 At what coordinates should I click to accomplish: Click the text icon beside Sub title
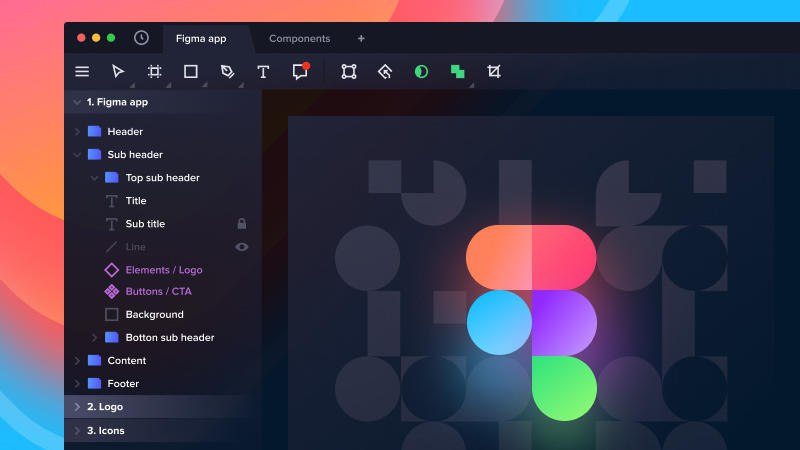[112, 224]
